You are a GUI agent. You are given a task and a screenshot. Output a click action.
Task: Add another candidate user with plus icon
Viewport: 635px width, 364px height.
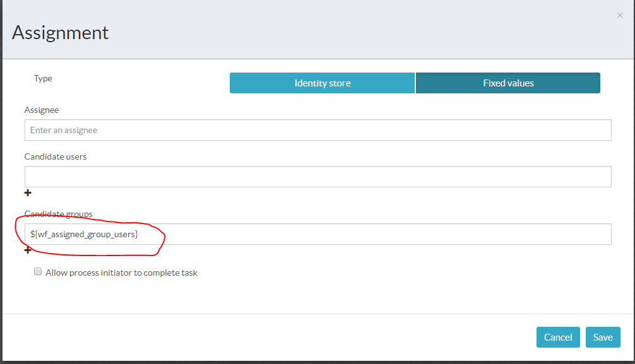[28, 193]
